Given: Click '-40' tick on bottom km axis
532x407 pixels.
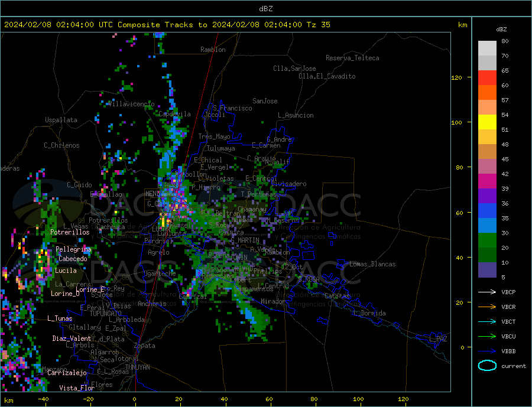Looking at the screenshot, I should (x=43, y=399).
